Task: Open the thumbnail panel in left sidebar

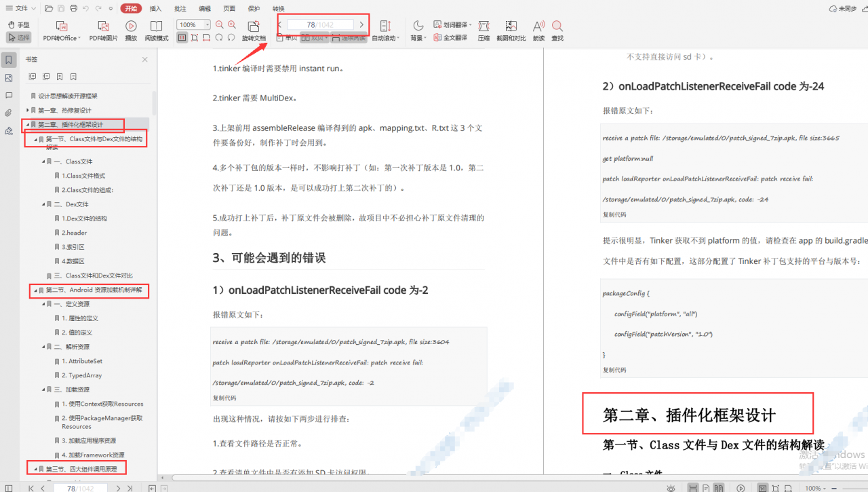Action: pyautogui.click(x=9, y=77)
